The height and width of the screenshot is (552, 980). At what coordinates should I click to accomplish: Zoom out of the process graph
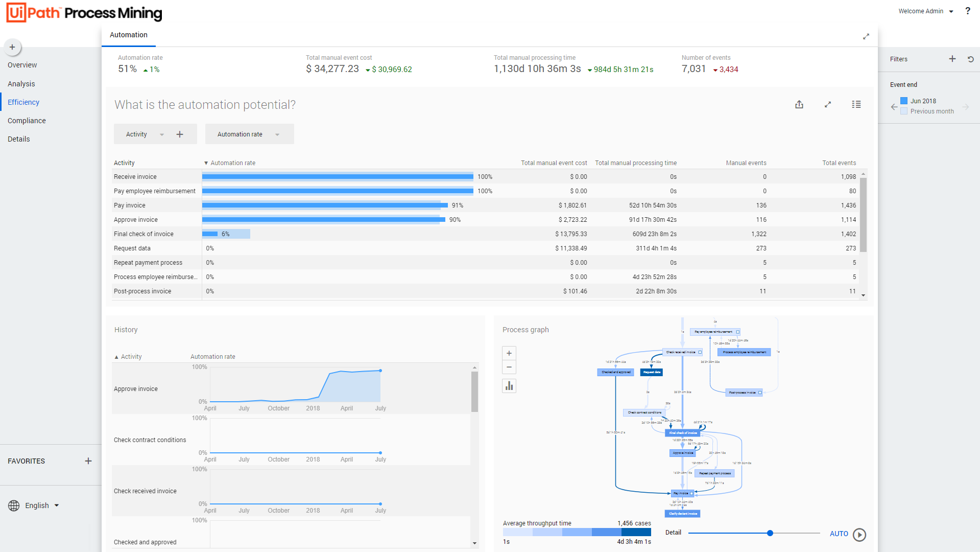click(509, 367)
